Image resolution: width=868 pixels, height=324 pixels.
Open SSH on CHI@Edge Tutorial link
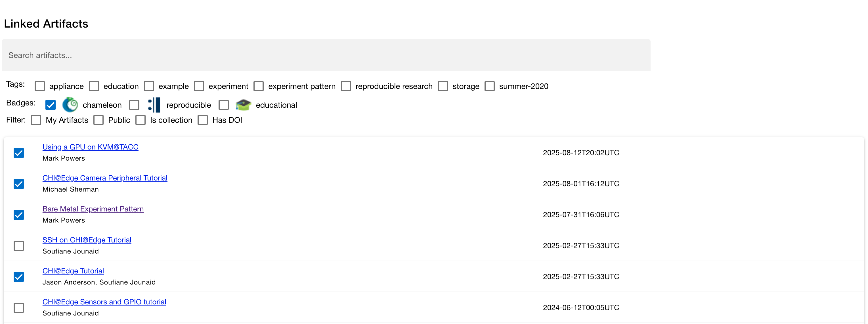(87, 240)
